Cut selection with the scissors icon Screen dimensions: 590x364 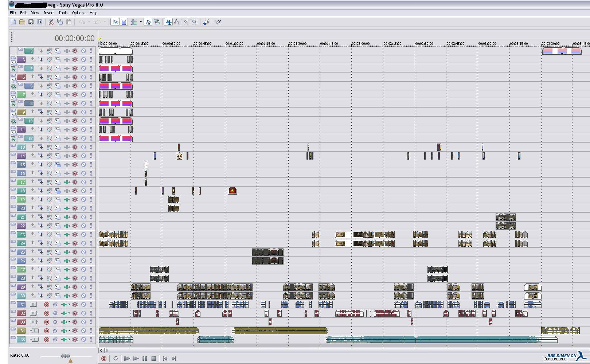(51, 22)
